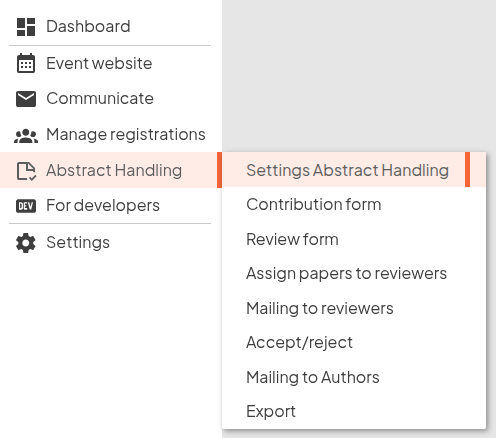This screenshot has width=496, height=438.
Task: Choose Assign papers to reviewers
Action: coord(354,274)
